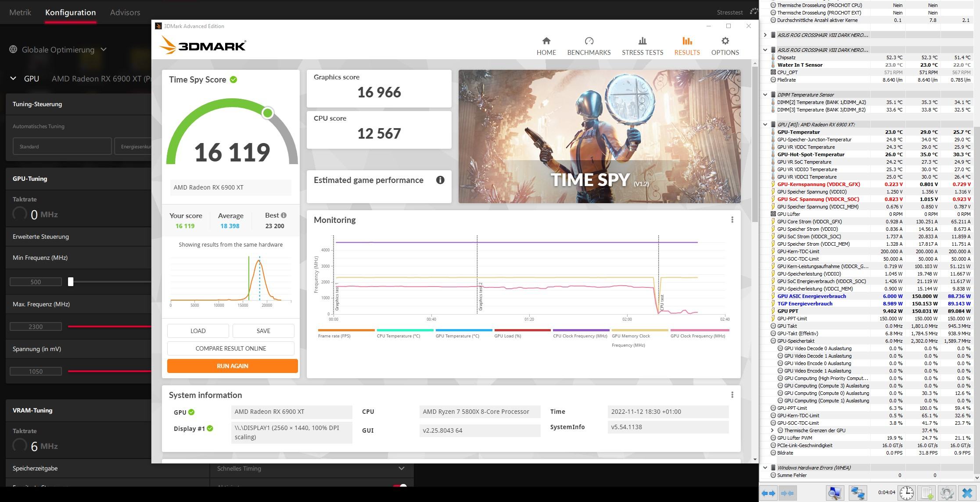The image size is (980, 502).
Task: Click the HWiNFO clock reset timer button
Action: point(906,493)
